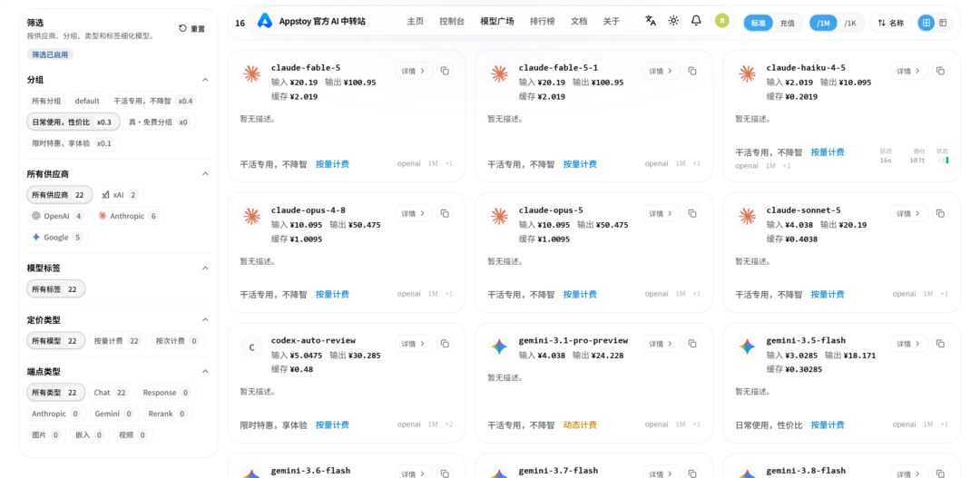Filter by OpenAI provider

click(x=57, y=216)
